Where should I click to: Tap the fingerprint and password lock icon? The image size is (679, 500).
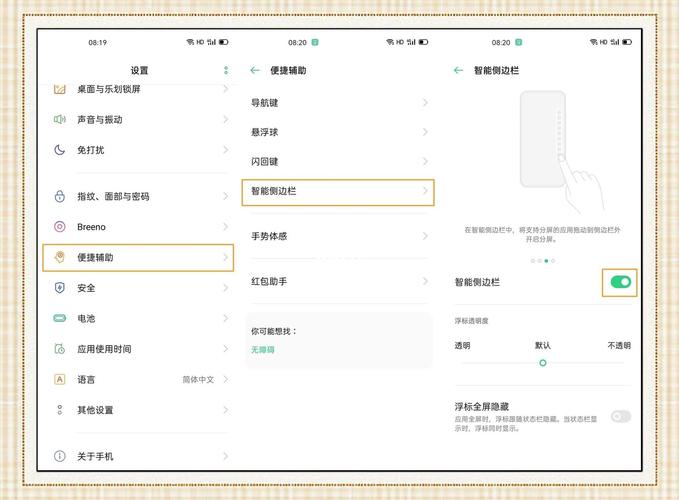[x=59, y=196]
